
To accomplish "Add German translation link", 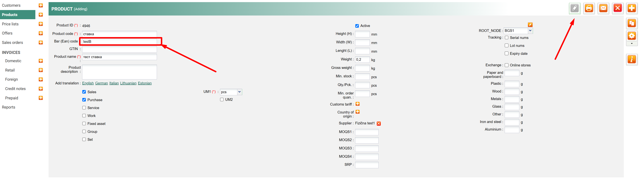I will tap(101, 83).
